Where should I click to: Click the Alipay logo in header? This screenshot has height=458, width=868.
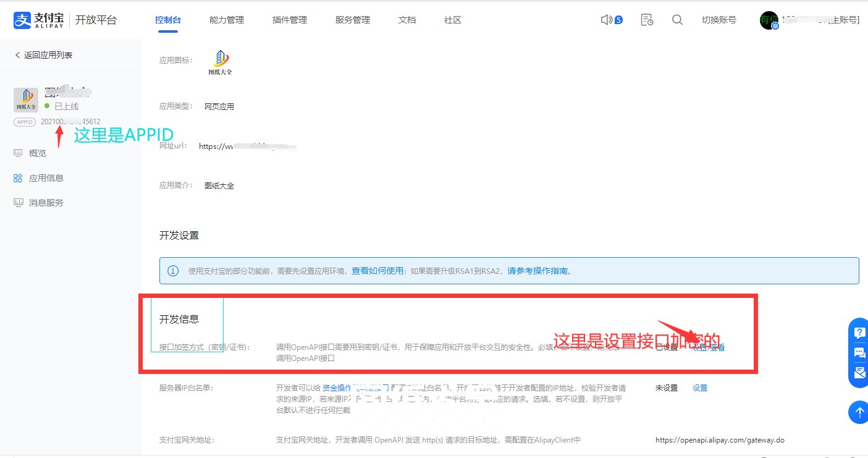(x=38, y=20)
